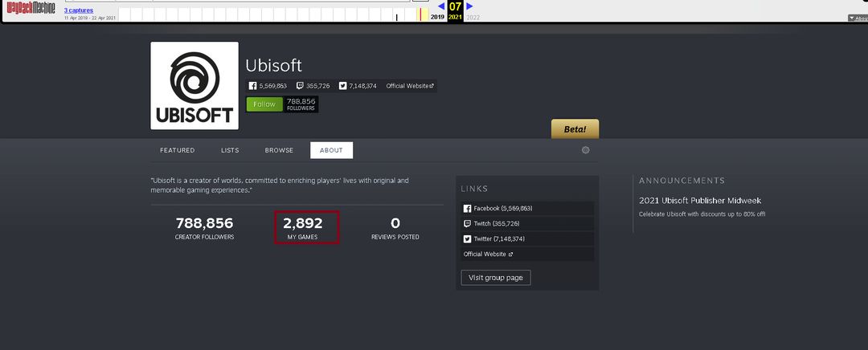Screen dimensions: 868x350
Task: Open Twitter (7,148,374) in Links panel
Action: tap(527, 239)
